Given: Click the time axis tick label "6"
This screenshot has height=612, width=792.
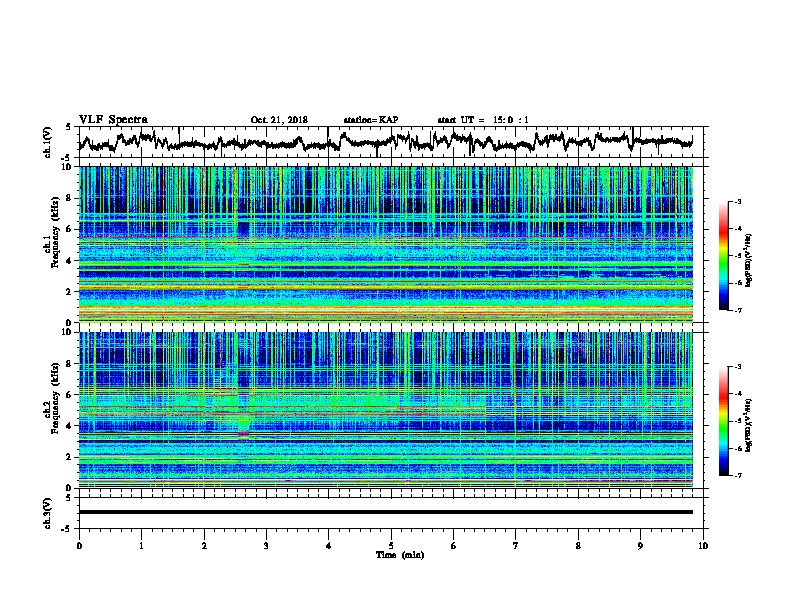Looking at the screenshot, I should coord(453,546).
